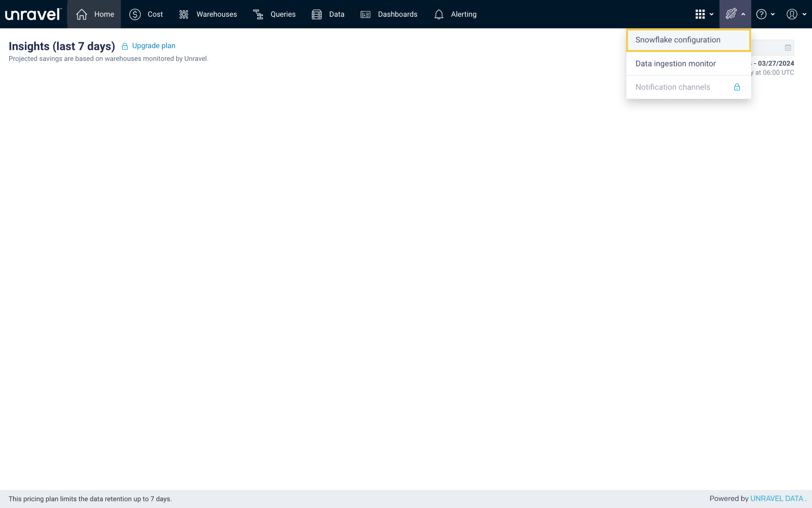This screenshot has height=508, width=812.
Task: Select Data ingestion monitor
Action: (675, 63)
